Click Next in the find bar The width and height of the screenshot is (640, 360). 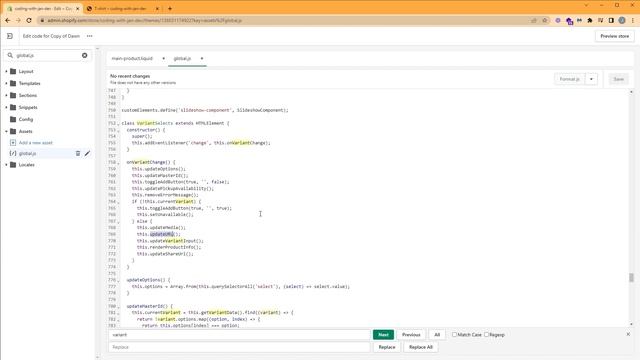383,335
